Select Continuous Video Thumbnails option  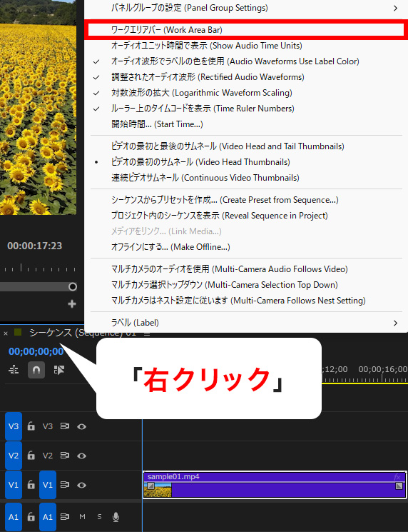(246, 178)
